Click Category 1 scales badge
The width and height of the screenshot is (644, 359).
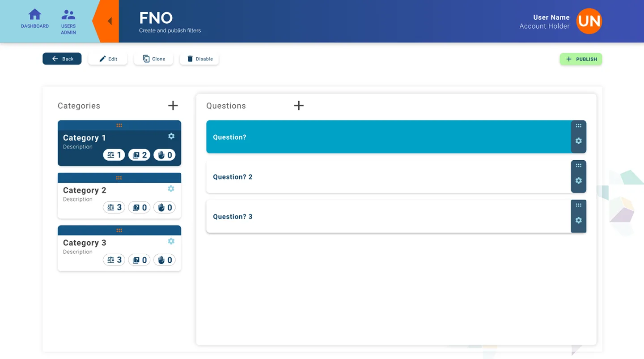tap(114, 155)
